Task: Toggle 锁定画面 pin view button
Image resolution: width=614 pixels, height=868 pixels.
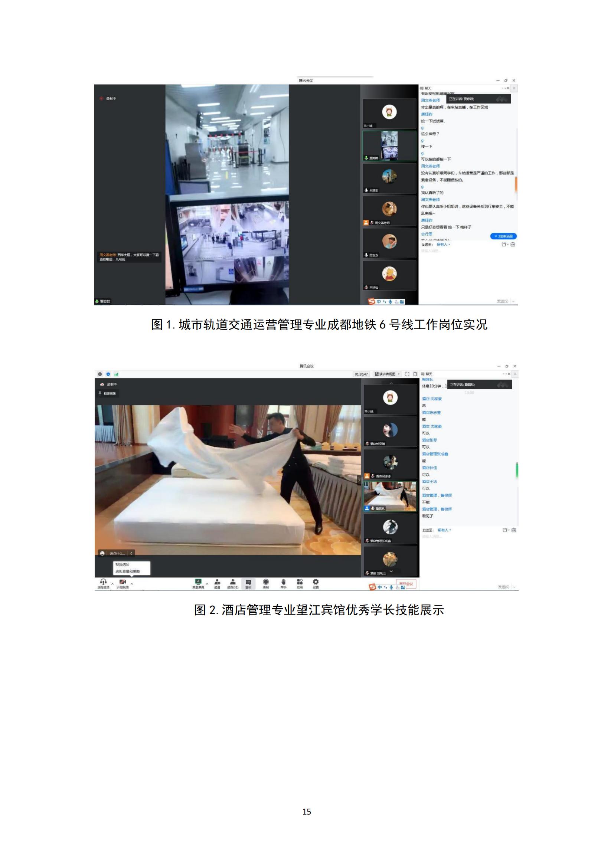Action: click(x=108, y=393)
